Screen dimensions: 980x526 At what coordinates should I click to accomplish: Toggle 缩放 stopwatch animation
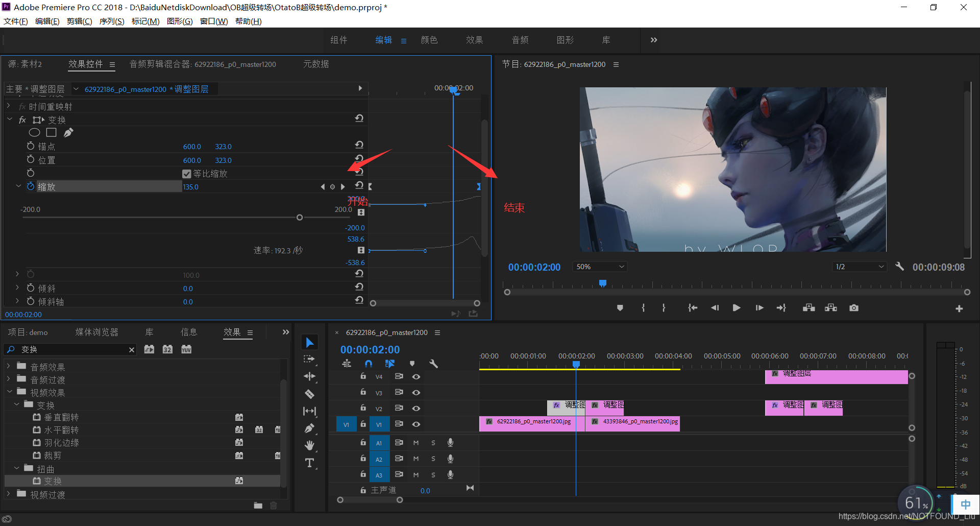[31, 186]
